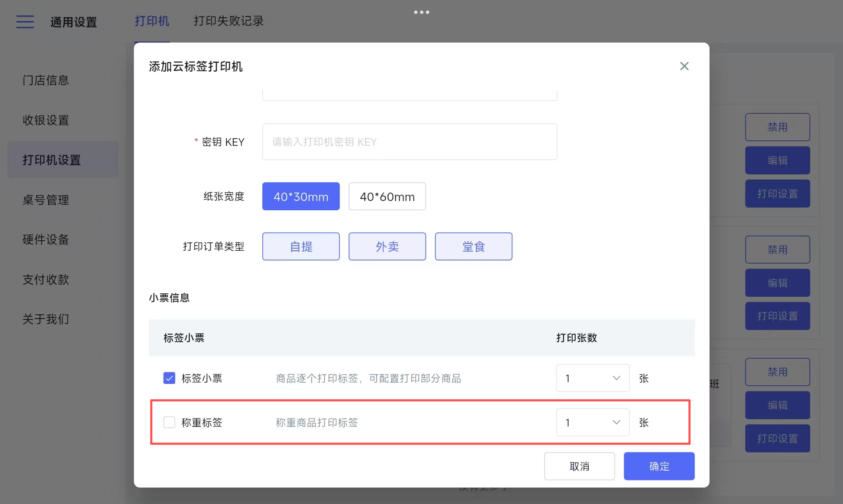Click the 确定 confirm button
The height and width of the screenshot is (504, 843).
click(x=659, y=466)
